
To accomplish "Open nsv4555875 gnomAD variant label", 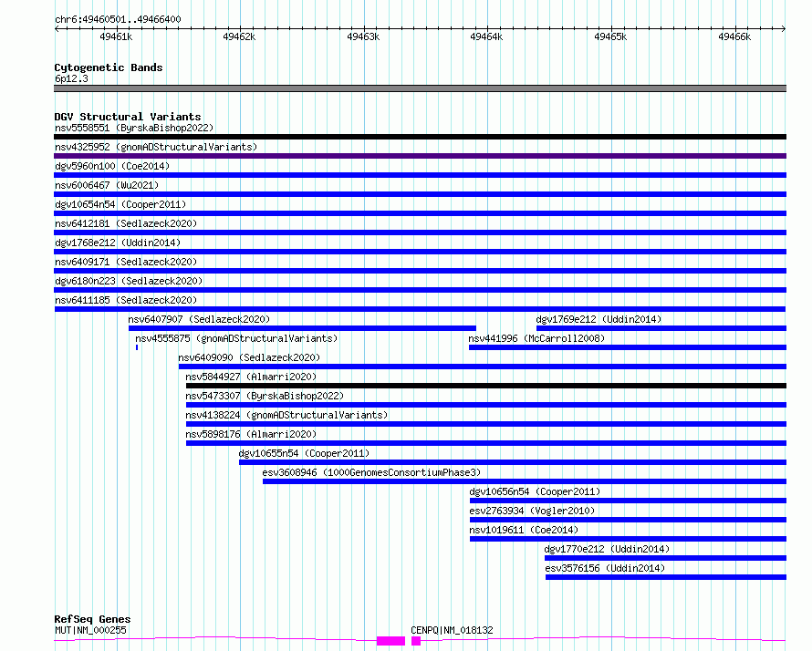I will (x=236, y=338).
